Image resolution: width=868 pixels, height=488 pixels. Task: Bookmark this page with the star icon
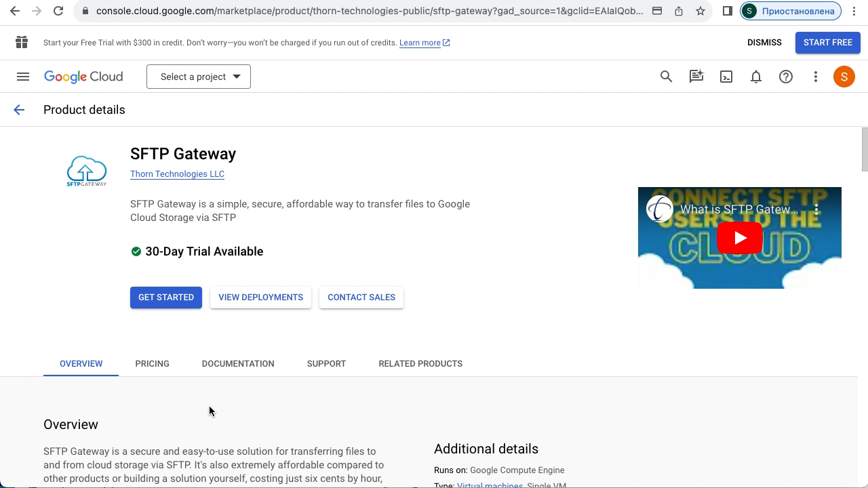pyautogui.click(x=700, y=11)
